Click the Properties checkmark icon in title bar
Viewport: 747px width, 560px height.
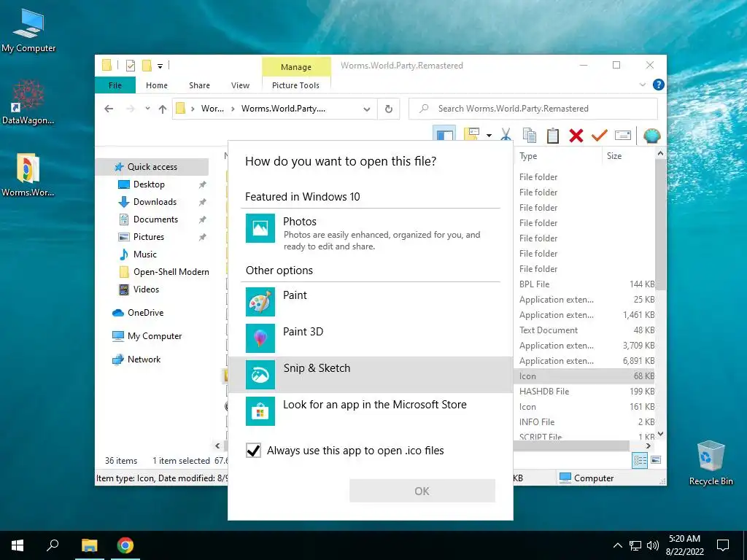pos(130,66)
